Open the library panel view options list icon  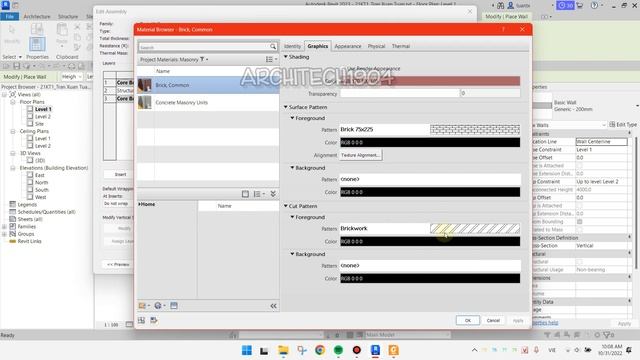[x=258, y=194]
